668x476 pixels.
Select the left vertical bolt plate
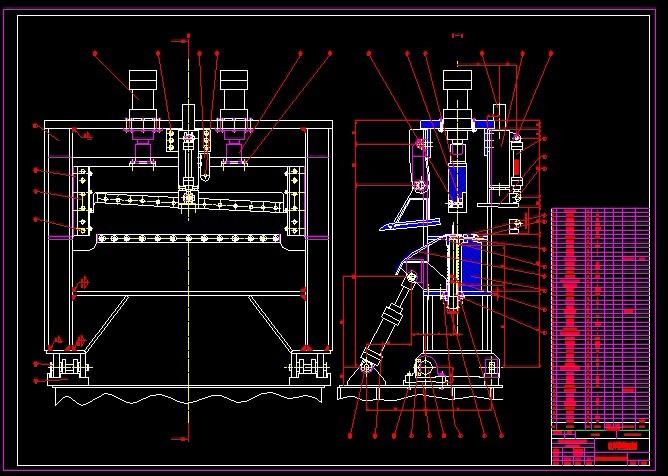[84, 201]
